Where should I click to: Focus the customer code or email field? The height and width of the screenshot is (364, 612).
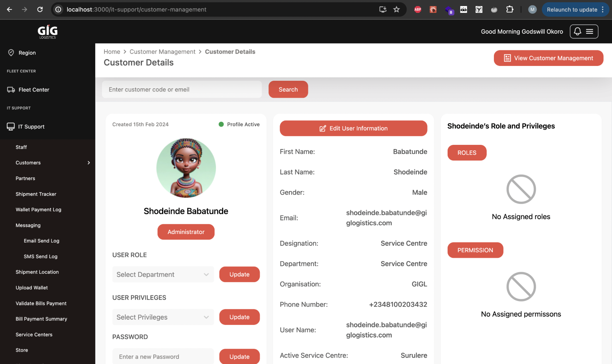click(182, 89)
